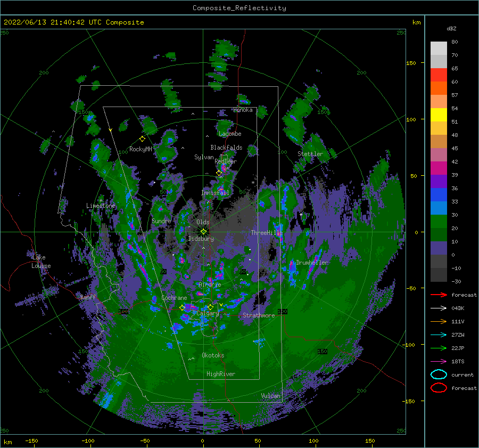Click the Ponoka label on map
479x448 pixels.
[243, 110]
